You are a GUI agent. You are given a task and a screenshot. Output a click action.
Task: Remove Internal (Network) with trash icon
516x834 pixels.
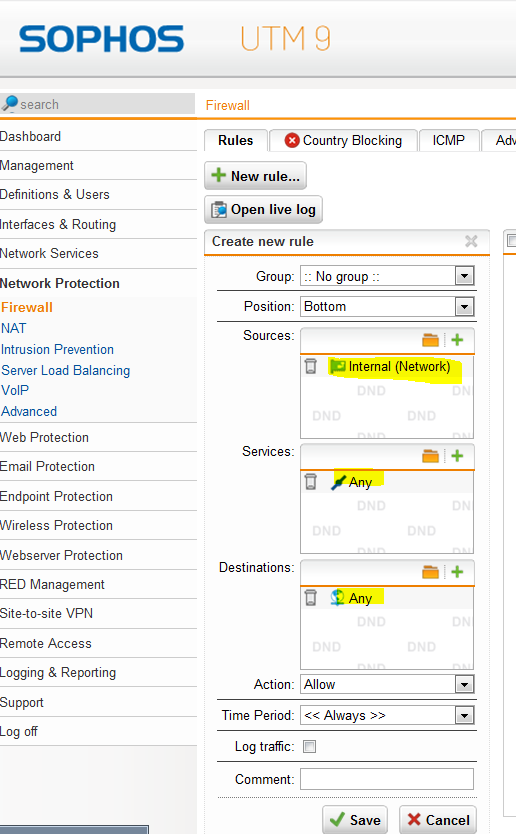pos(311,366)
